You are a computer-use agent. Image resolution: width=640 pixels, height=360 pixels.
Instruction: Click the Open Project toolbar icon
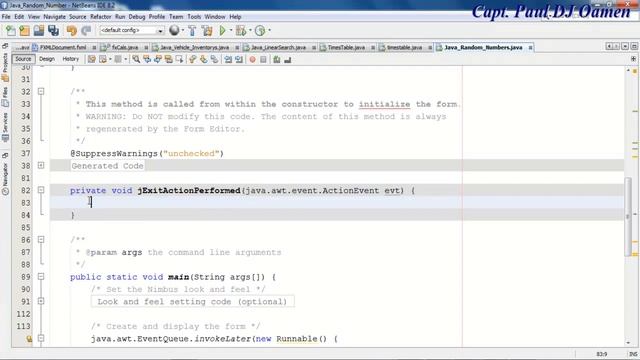click(x=39, y=31)
